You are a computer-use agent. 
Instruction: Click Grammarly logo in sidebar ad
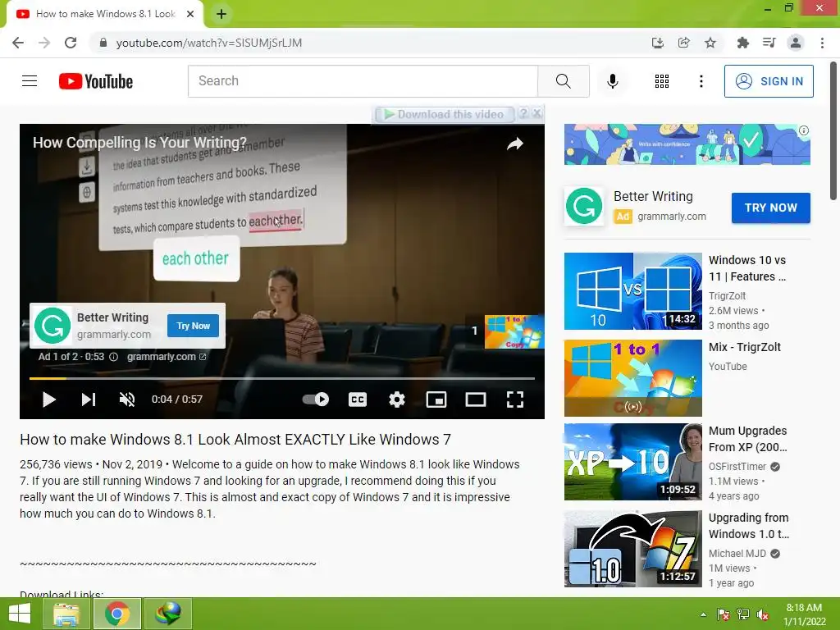click(584, 206)
